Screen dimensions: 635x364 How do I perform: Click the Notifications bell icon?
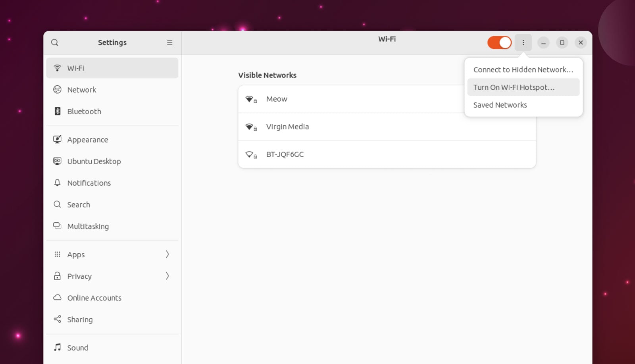click(57, 183)
